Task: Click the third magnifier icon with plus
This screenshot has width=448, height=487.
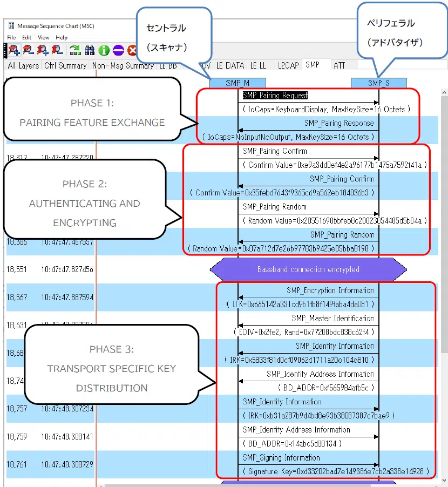Action: click(43, 50)
